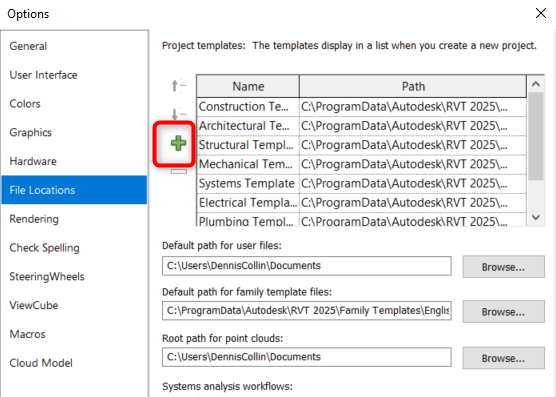Click the move row down arrow icon
556x397 pixels.
point(178,113)
